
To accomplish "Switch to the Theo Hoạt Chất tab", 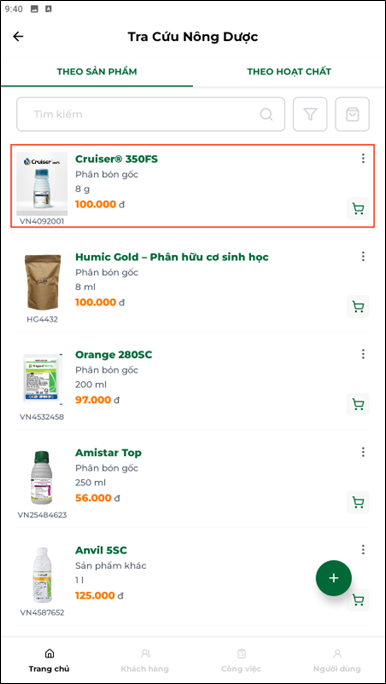I will coord(289,72).
